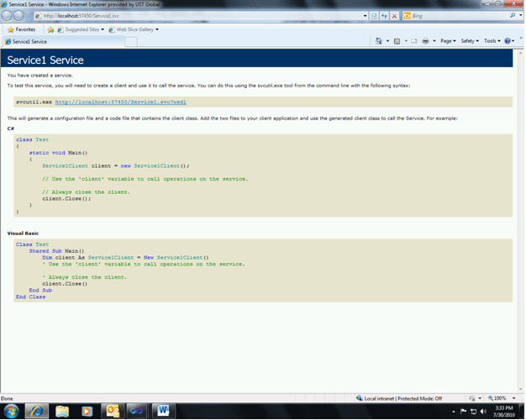Image resolution: width=526 pixels, height=420 pixels.
Task: Select the Service1 Service tab
Action: tap(64, 42)
